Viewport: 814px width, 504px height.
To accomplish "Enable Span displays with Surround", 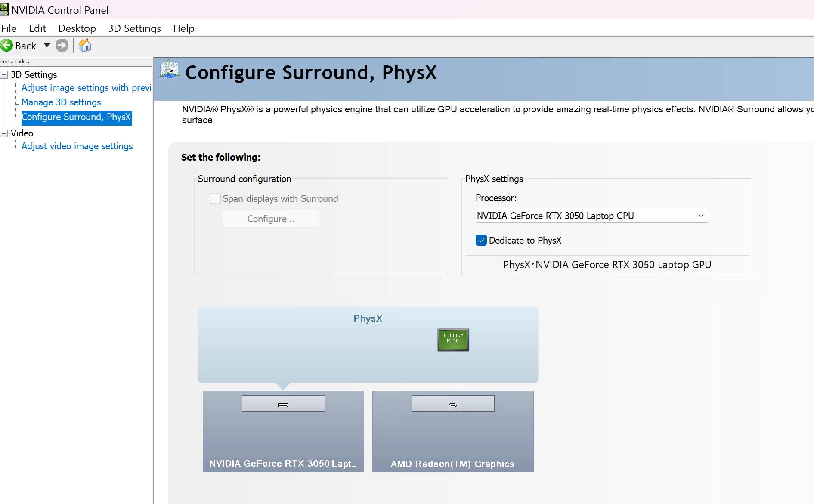I will (215, 198).
